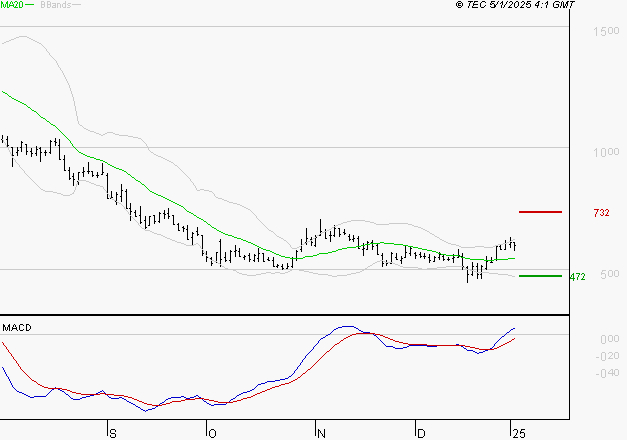This screenshot has height=440, width=627.
Task: Select the green 472 support line
Action: [540, 276]
